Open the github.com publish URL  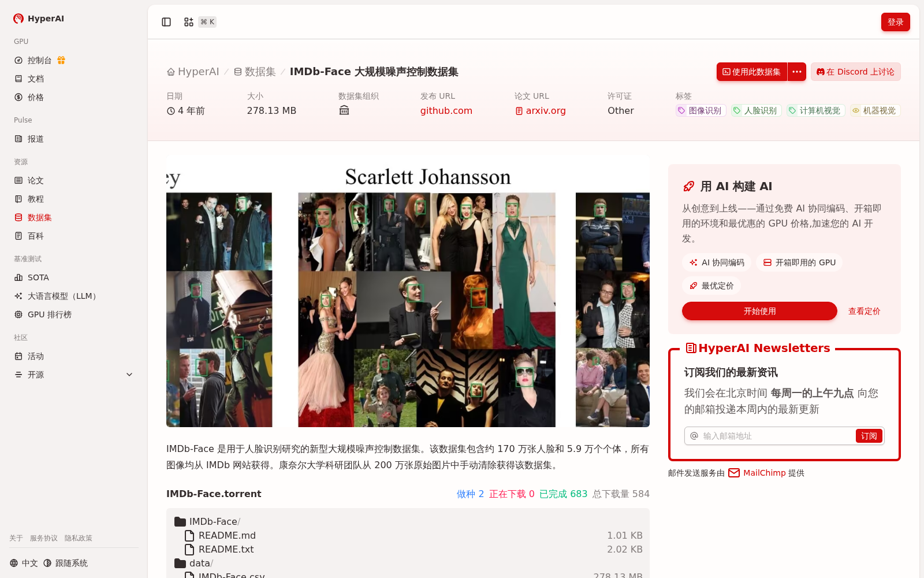[446, 110]
